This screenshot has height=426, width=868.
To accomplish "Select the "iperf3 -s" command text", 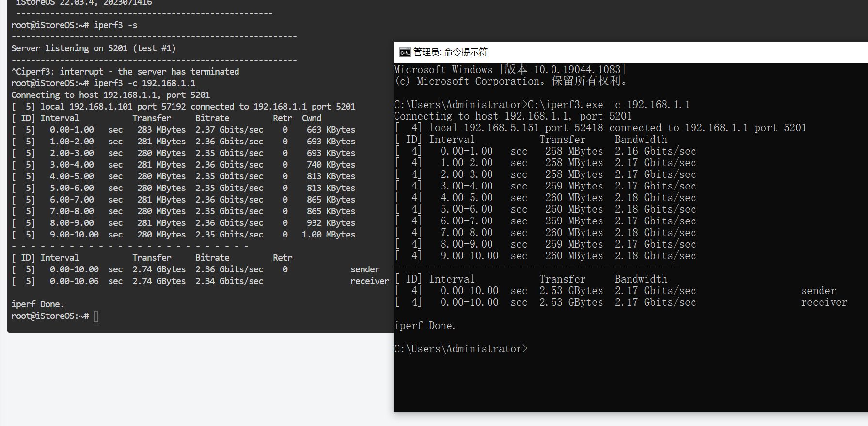I will pyautogui.click(x=115, y=25).
